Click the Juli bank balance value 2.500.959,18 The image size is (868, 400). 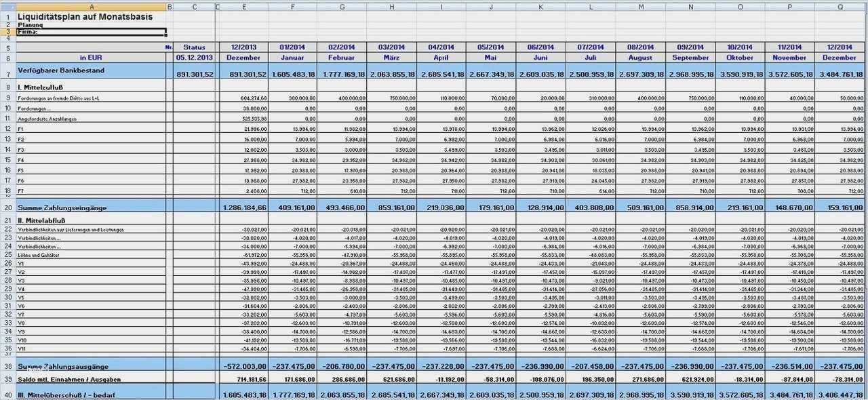[591, 74]
